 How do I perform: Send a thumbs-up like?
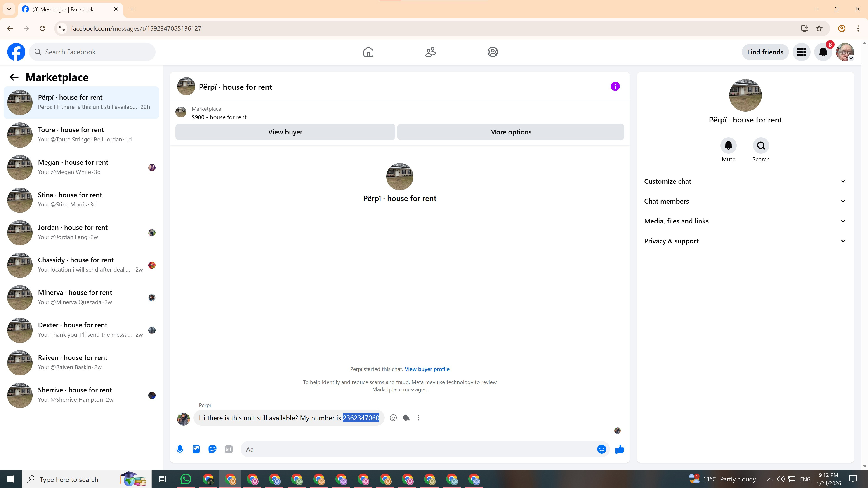click(619, 449)
